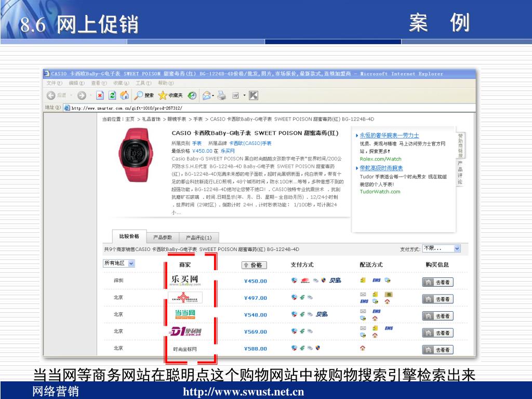Click the red China Service merchant logo
Viewport: 532px width, 399px height.
[x=185, y=298]
